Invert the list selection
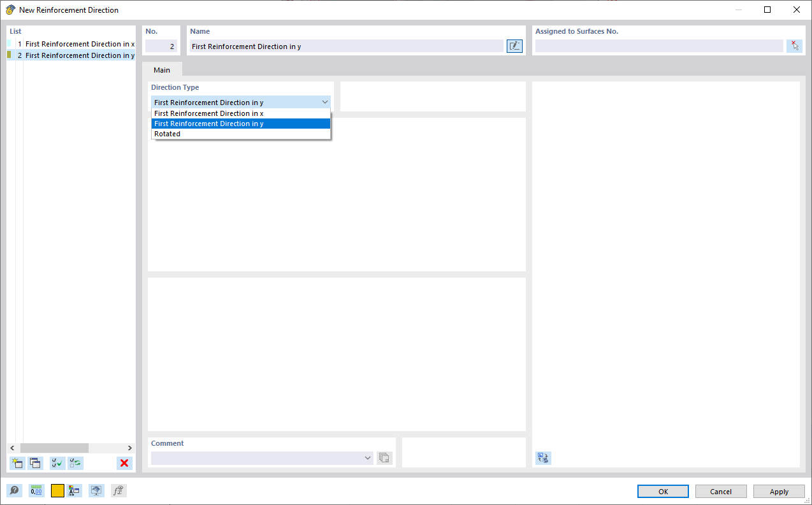Screen dimensions: 812x505 (75, 463)
